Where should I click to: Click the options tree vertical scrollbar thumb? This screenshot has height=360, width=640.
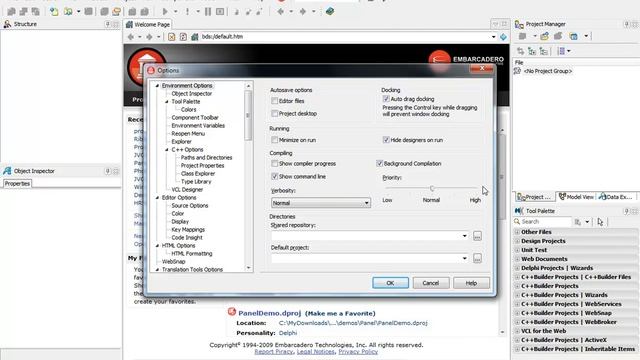(x=248, y=116)
